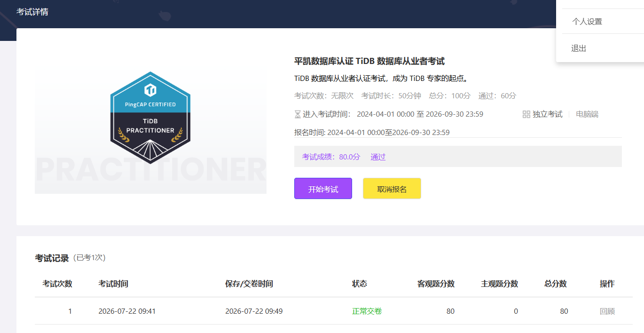Click the 考试时长：50分钟 text
Image resolution: width=644 pixels, height=333 pixels.
(x=391, y=95)
